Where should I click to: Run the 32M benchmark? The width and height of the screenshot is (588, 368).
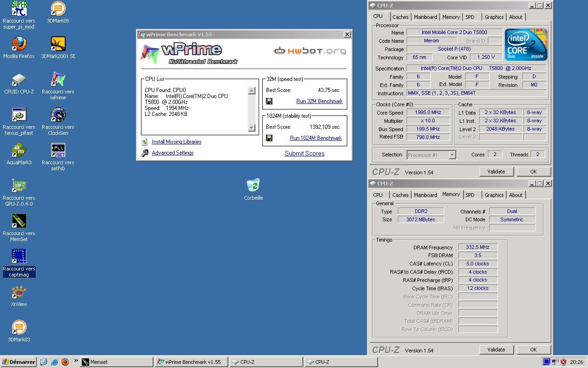click(319, 101)
